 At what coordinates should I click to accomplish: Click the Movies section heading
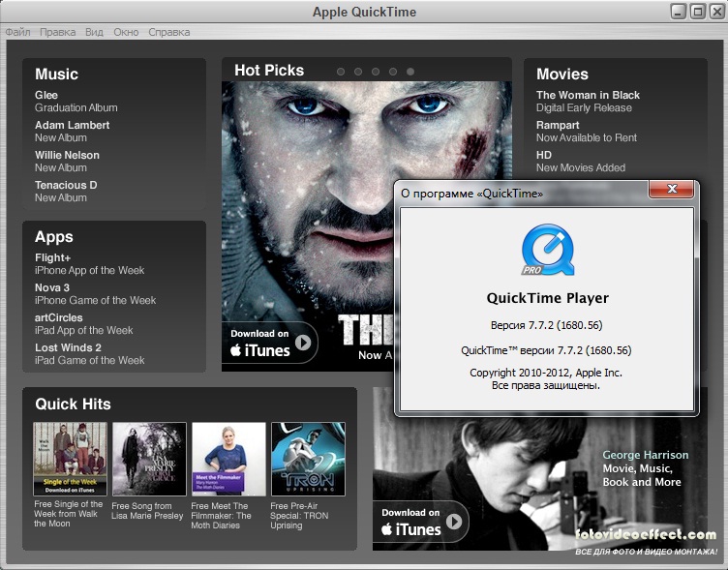pyautogui.click(x=562, y=75)
